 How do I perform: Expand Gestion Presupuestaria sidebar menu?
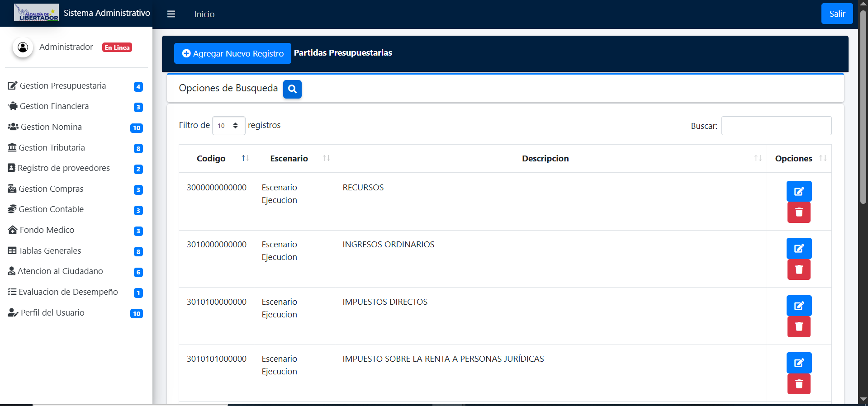(63, 86)
